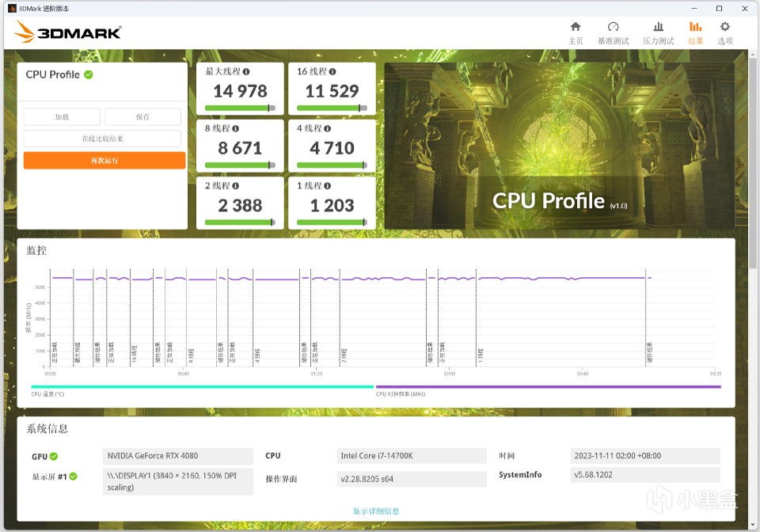Click the teal CPU 温度 legend line
The image size is (760, 532).
tap(202, 386)
